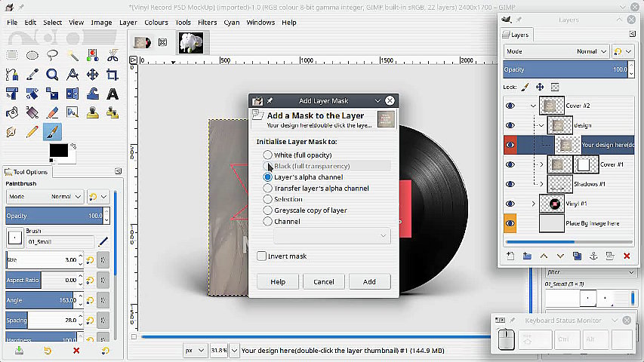Screen dimensions: 644x362
Task: Select White (full opacity) radio option
Action: click(267, 155)
